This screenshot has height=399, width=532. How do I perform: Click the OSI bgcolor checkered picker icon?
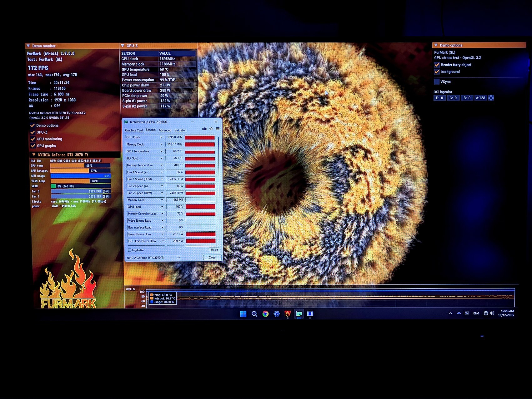tap(491, 98)
